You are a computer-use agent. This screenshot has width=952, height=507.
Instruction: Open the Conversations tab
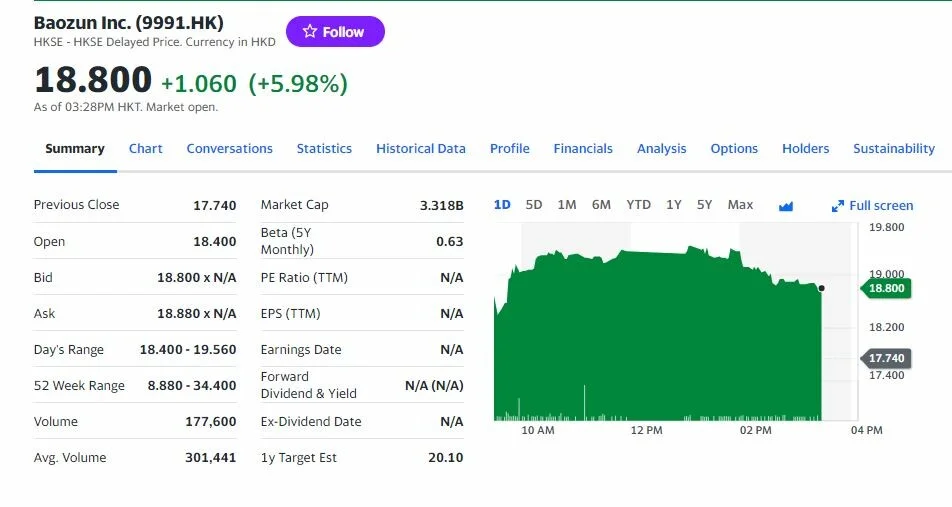pos(230,149)
